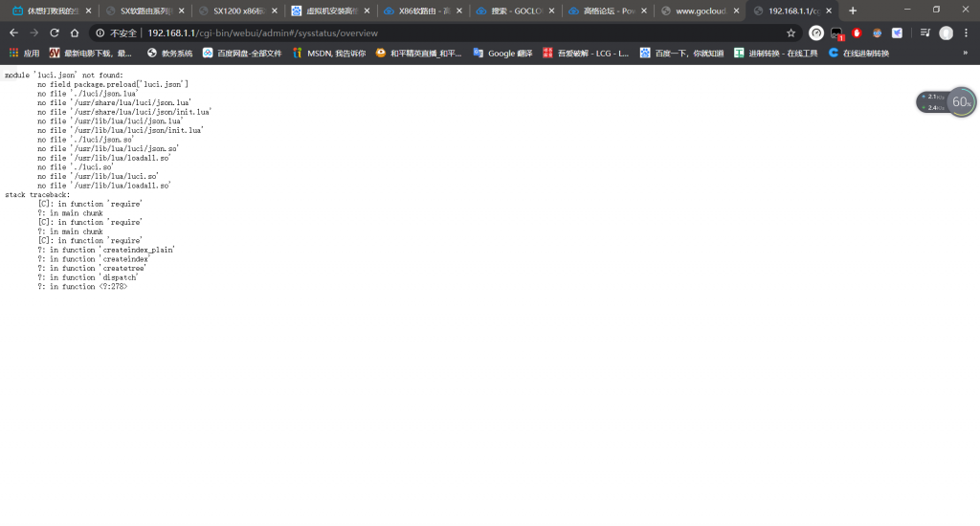Click the 'stack traceback:' line
980x526 pixels.
click(x=37, y=195)
